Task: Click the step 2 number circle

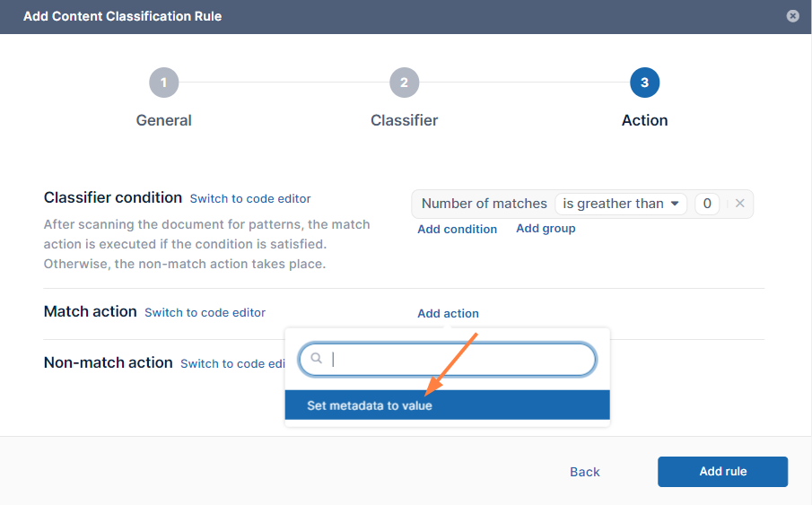Action: pos(404,83)
